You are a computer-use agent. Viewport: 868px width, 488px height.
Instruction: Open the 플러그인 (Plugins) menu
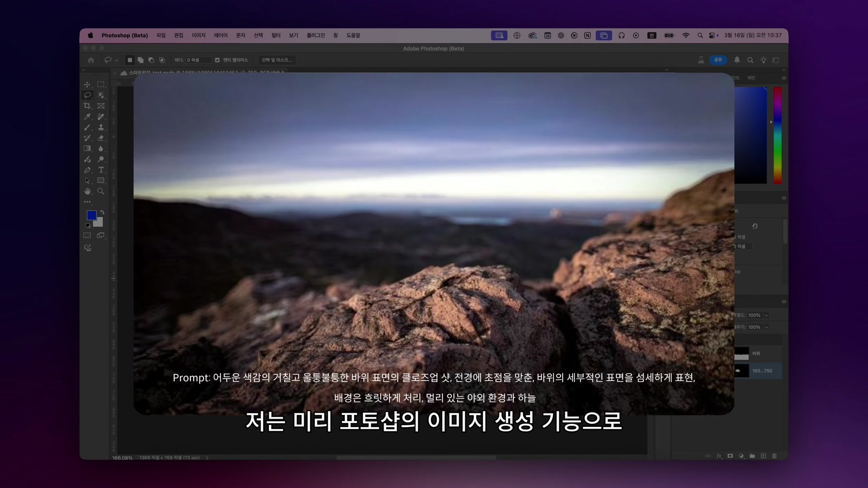point(316,35)
